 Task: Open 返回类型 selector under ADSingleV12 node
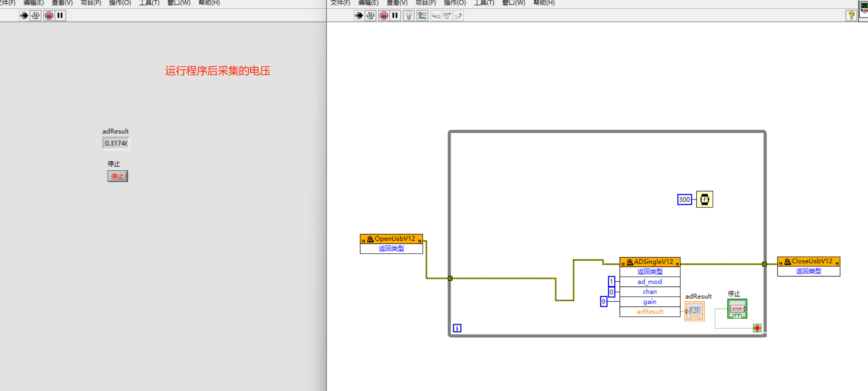coord(650,272)
